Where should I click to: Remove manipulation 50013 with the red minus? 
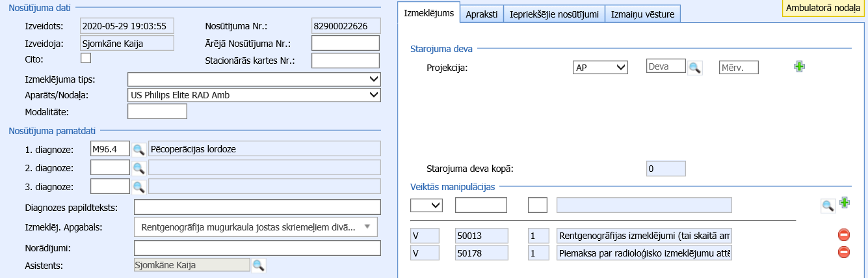844,235
